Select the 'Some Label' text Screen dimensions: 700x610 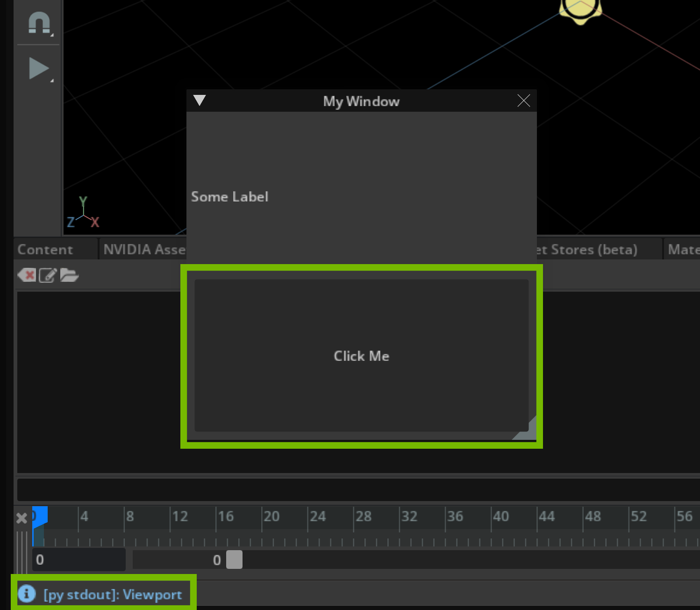(229, 197)
